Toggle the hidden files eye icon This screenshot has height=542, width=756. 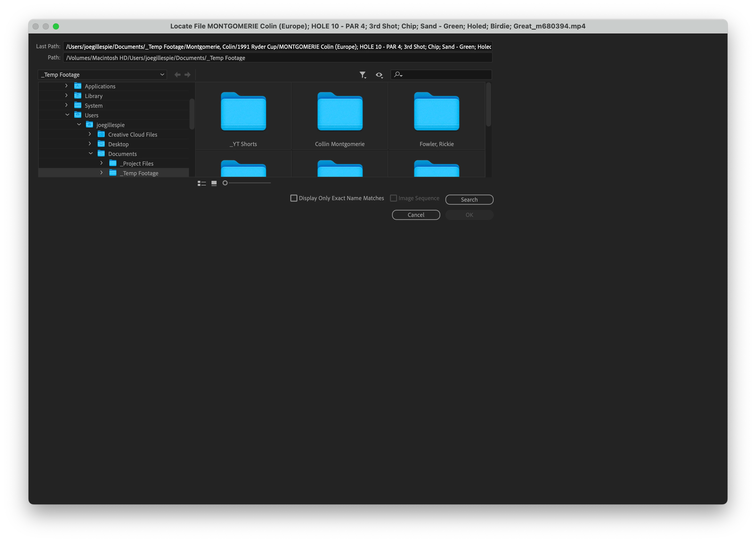(x=379, y=75)
